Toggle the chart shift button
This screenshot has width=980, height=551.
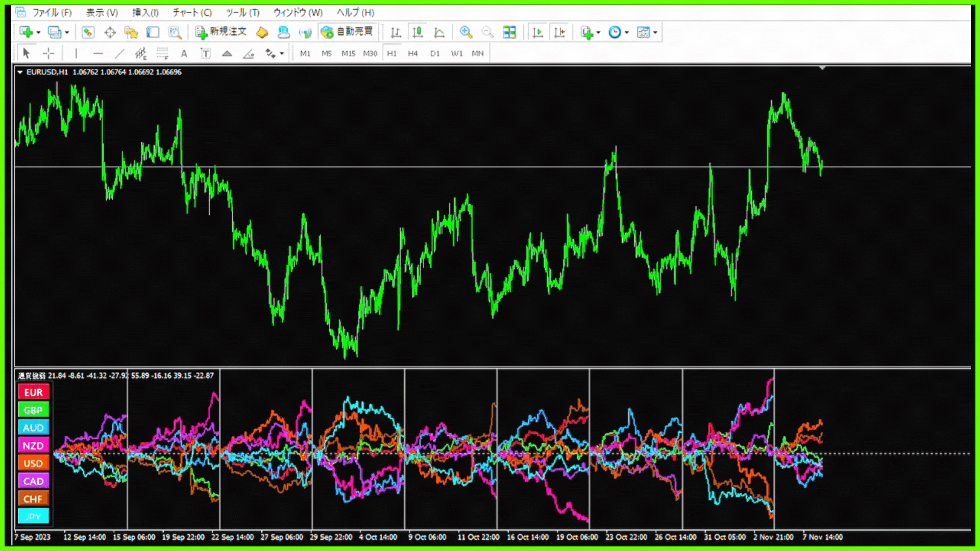559,32
